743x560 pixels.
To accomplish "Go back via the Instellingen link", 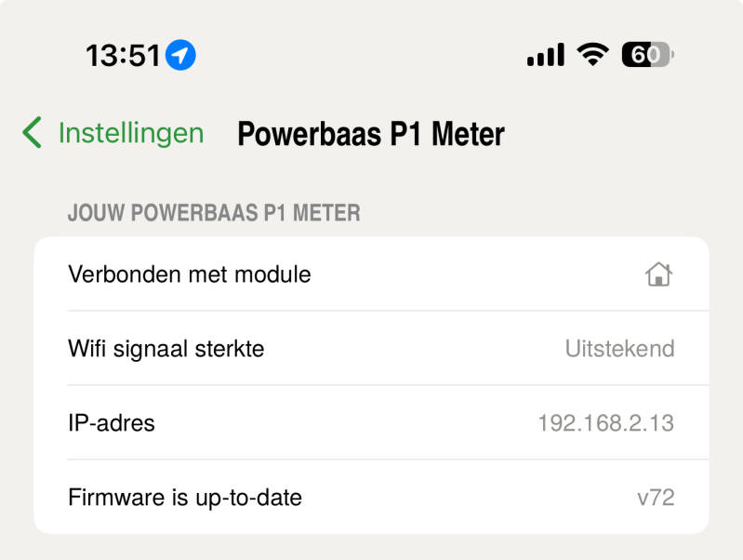I will 130,133.
